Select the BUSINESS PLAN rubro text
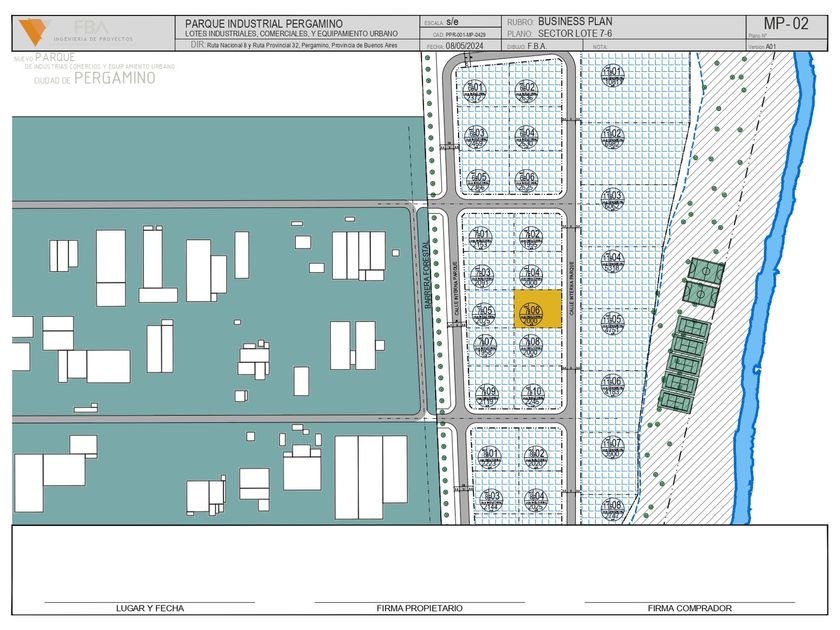Image resolution: width=840 pixels, height=630 pixels. pyautogui.click(x=575, y=21)
